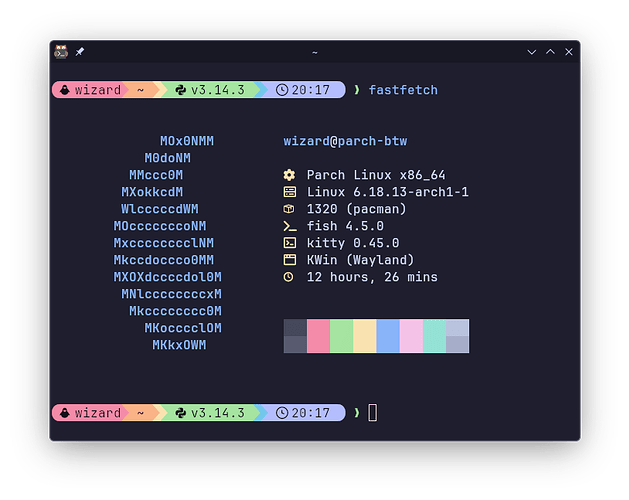Screen dimensions: 629x500
Task: Click the dark gray color swatch
Action: [x=295, y=336]
